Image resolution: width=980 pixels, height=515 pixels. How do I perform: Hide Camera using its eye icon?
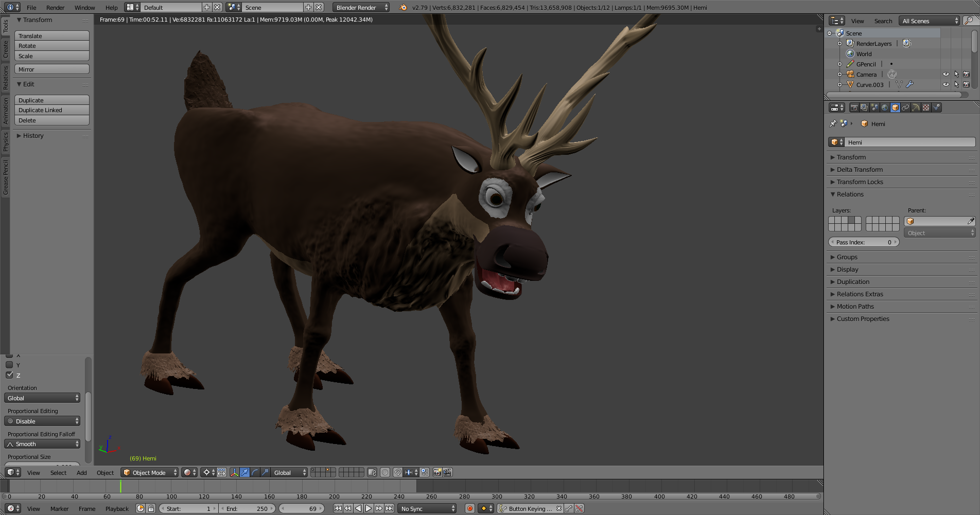click(946, 74)
